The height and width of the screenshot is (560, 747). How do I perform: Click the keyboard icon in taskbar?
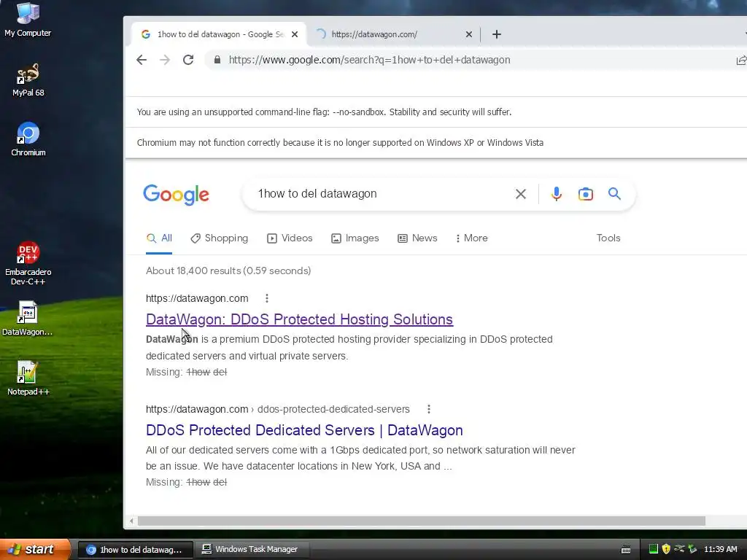click(x=626, y=550)
